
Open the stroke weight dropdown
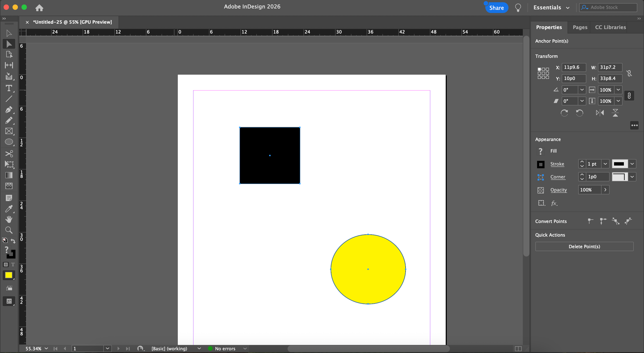[605, 164]
